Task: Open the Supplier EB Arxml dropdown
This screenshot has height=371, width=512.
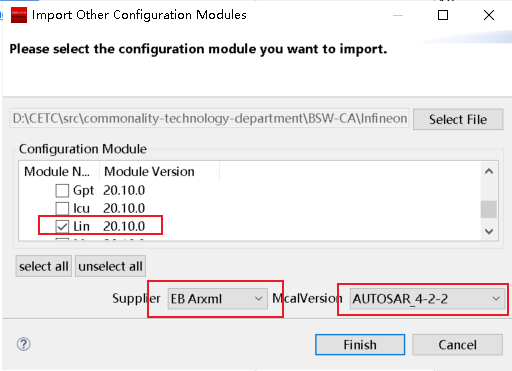Action: pos(217,299)
